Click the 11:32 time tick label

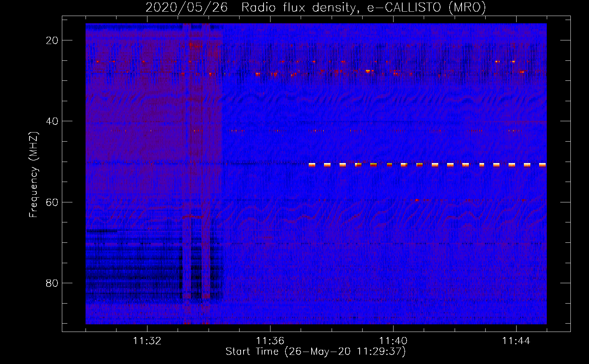(147, 341)
